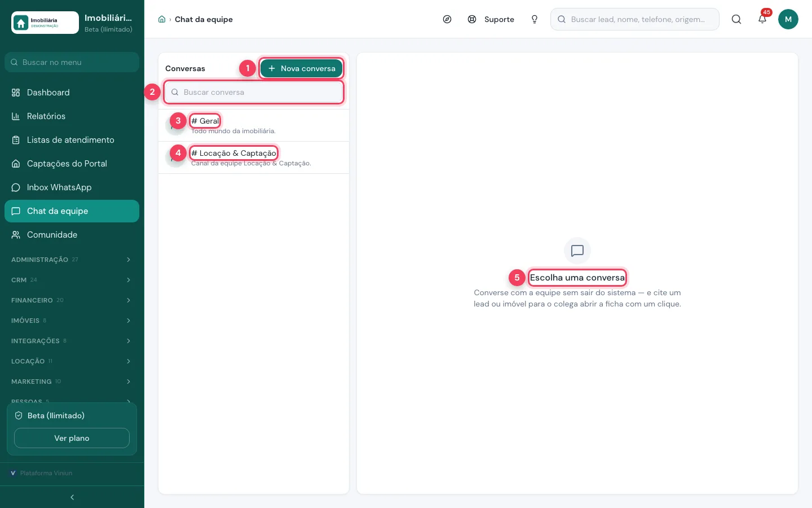Click the Imobiliária Demonstração logo
This screenshot has height=508, width=812.
[45, 23]
